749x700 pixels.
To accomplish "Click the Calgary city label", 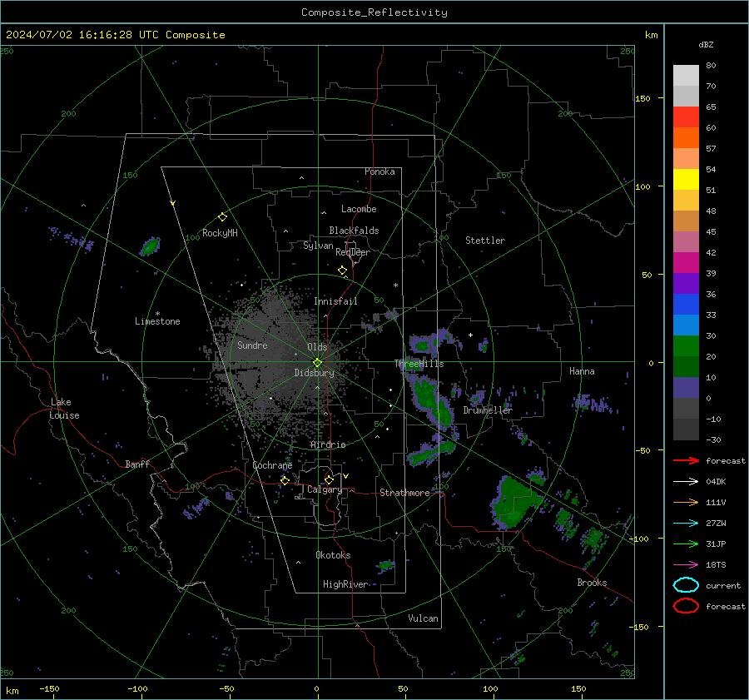I will [x=325, y=489].
